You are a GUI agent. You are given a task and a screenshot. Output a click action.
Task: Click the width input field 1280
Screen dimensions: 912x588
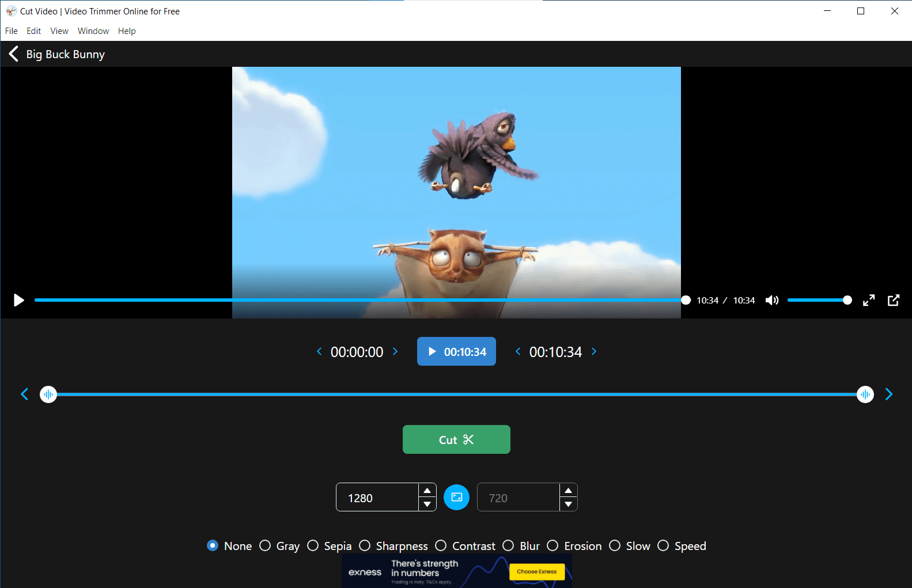[x=377, y=498]
